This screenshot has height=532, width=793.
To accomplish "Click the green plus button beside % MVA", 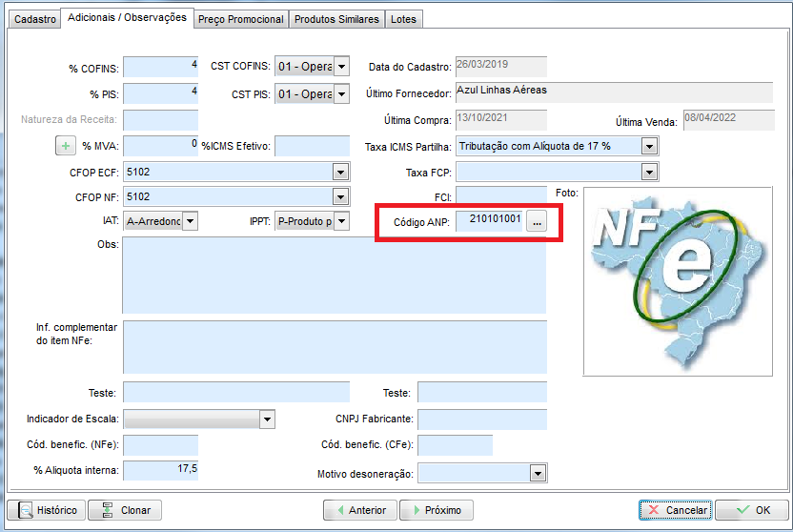I will click(67, 146).
